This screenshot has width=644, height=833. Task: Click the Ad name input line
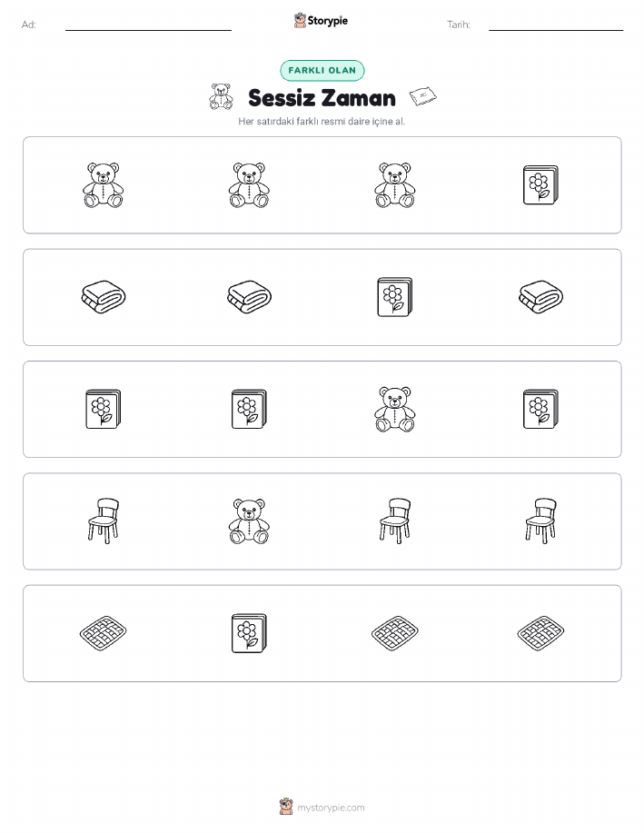coord(148,26)
